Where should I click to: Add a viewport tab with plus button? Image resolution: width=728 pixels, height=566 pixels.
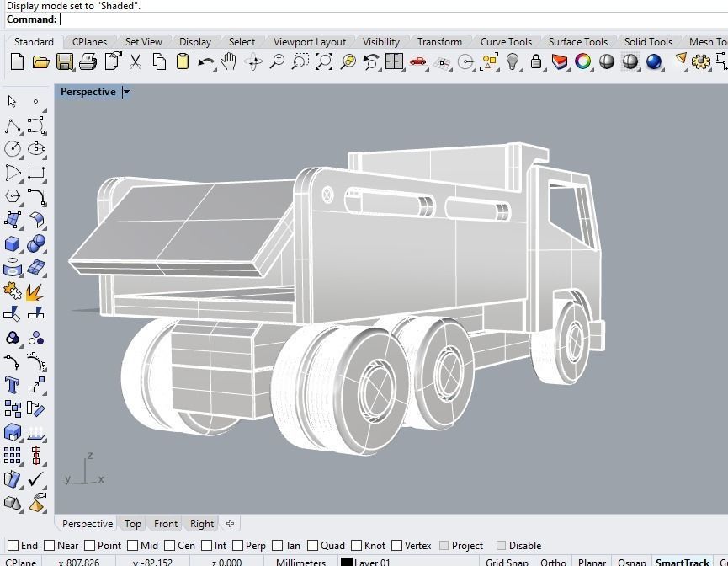[230, 524]
